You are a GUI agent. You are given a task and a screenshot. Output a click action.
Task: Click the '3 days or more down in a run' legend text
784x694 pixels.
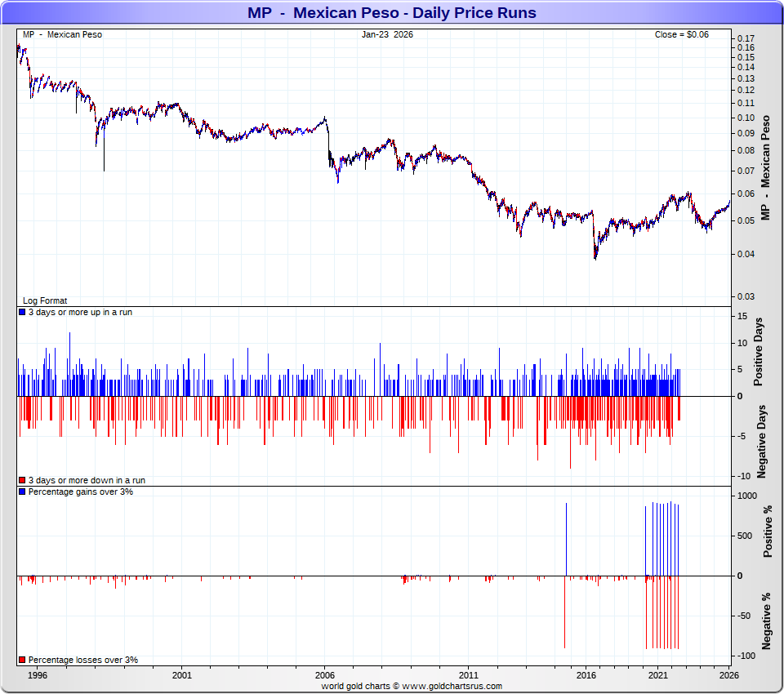tap(87, 480)
